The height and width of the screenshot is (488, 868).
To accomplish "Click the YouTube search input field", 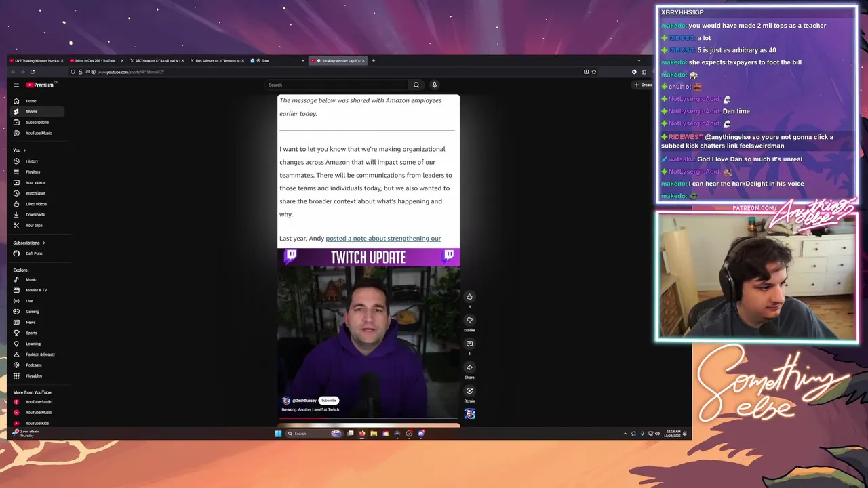I will tap(337, 85).
